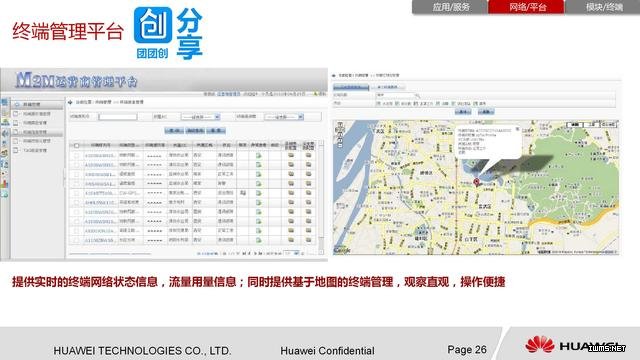Open the page size dropdown in the table footer
The image size is (640, 360).
point(291,253)
